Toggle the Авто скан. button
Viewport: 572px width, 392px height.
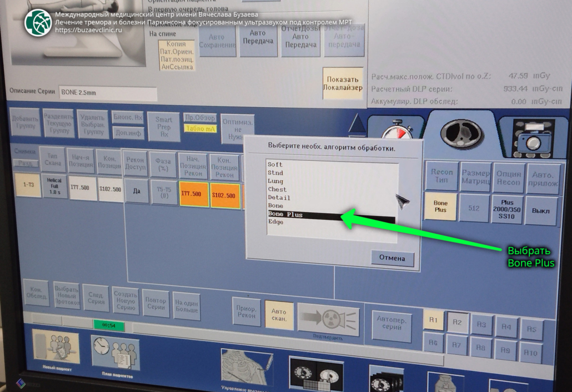(279, 315)
